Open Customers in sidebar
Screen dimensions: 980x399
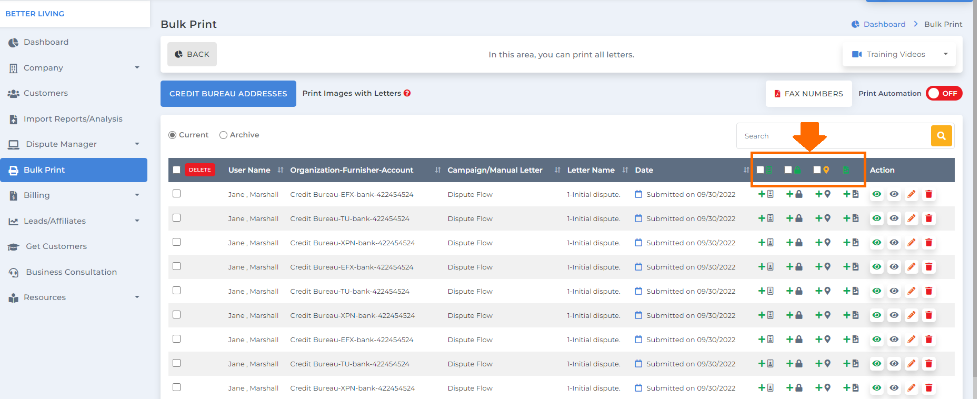pos(46,93)
